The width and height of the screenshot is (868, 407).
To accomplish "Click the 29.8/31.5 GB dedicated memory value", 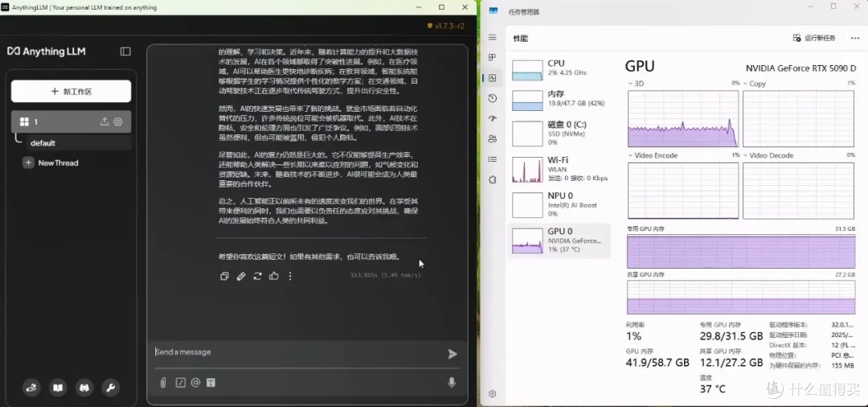I will pos(731,336).
